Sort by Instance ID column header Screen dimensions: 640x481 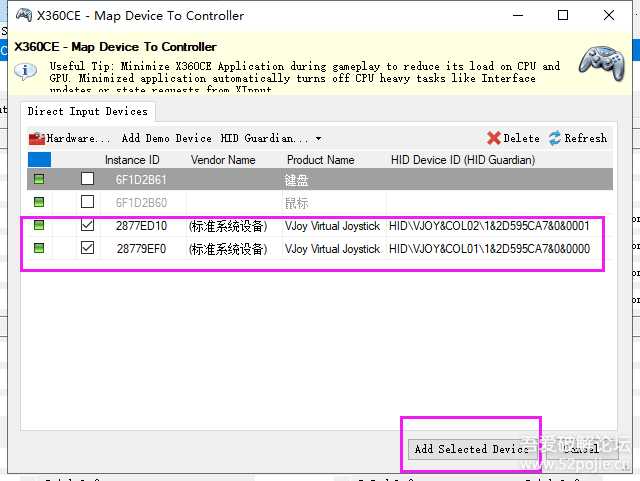(132, 160)
